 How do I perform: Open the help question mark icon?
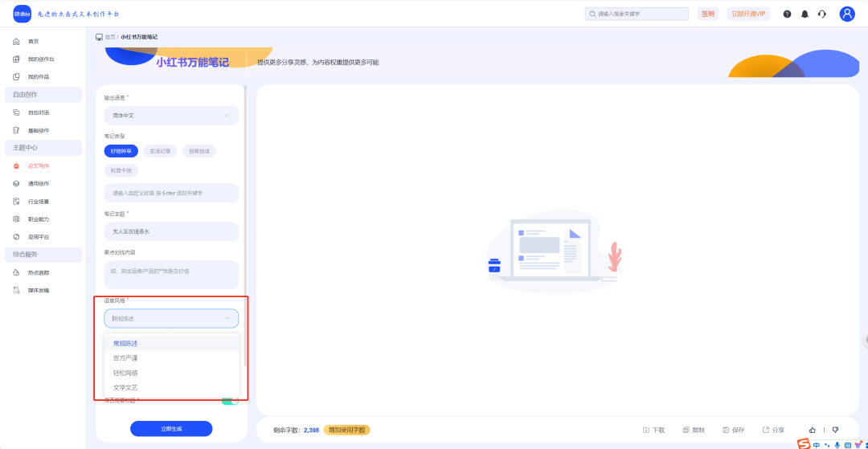[x=787, y=14]
